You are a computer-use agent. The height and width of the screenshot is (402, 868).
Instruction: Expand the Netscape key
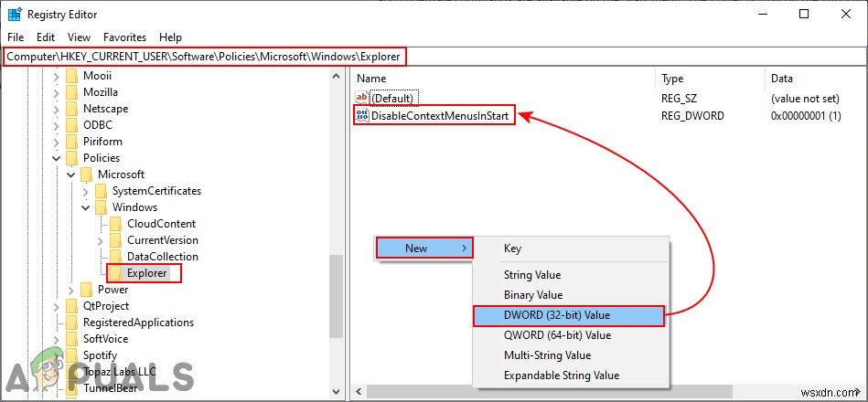(x=57, y=109)
